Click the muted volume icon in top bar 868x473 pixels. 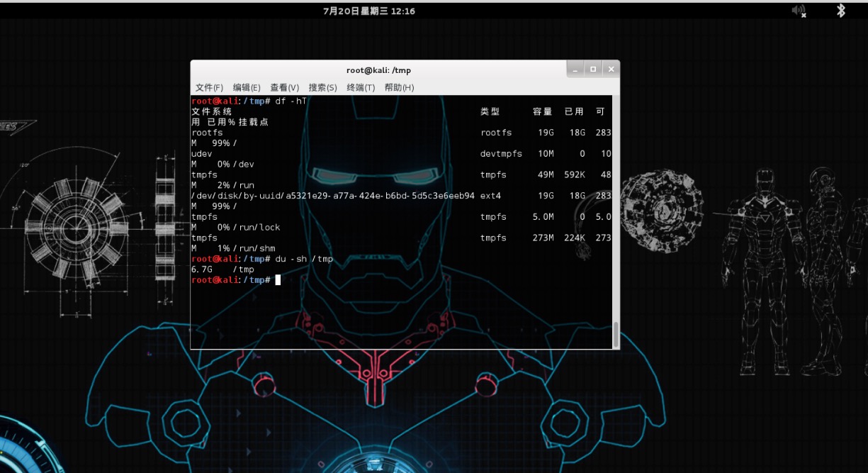point(799,11)
